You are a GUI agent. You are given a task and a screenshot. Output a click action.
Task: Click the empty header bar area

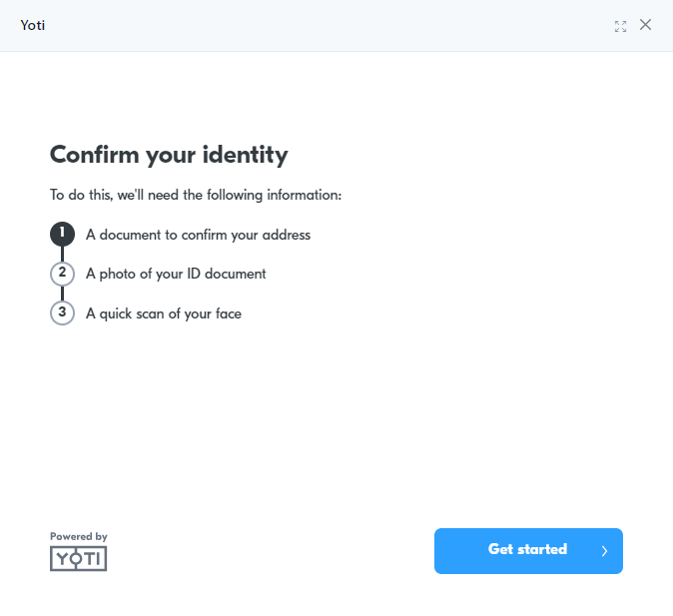pyautogui.click(x=327, y=25)
